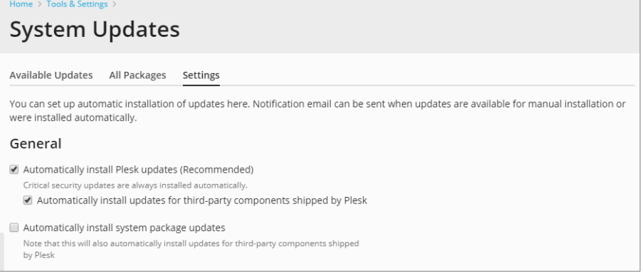Click the chevron arrow after Home breadcrumb
The image size is (644, 273).
40,4
